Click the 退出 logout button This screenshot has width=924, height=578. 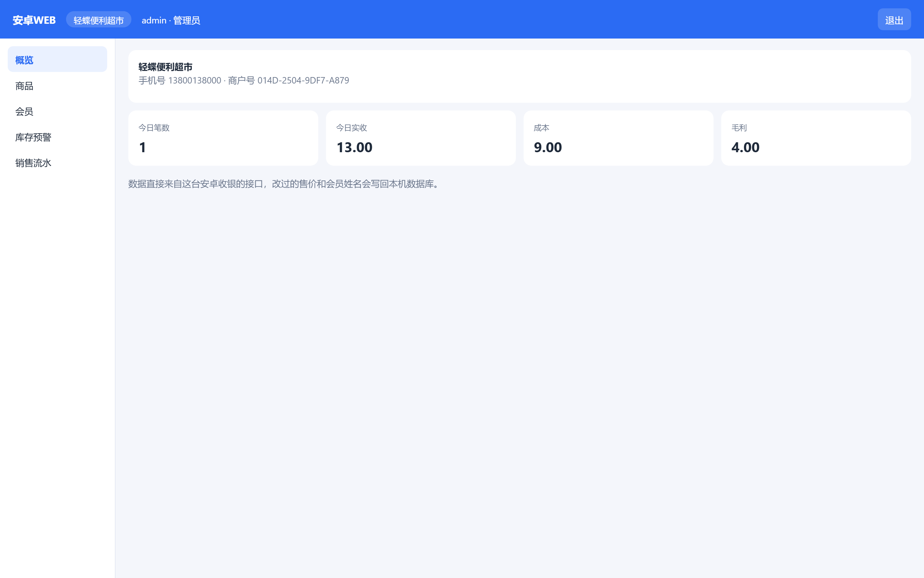pos(894,20)
